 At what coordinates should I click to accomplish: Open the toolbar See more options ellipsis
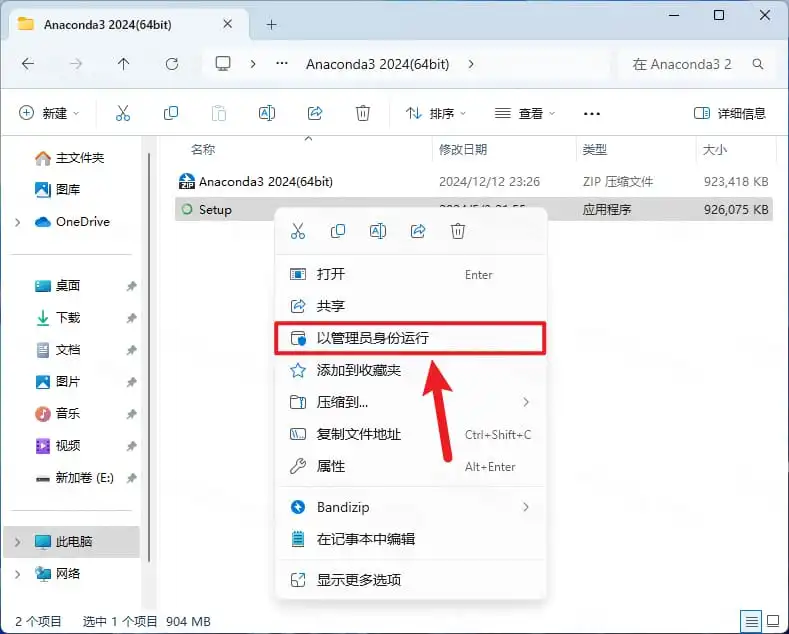click(592, 114)
